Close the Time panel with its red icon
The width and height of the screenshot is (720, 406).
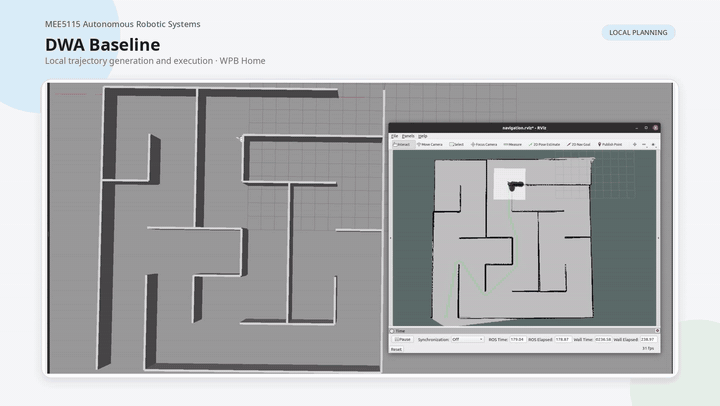657,331
